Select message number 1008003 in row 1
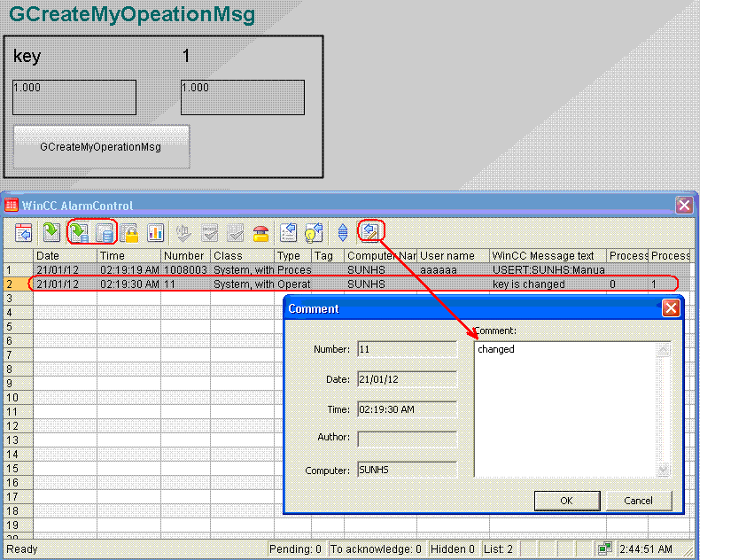The width and height of the screenshot is (754, 560). coord(185,270)
